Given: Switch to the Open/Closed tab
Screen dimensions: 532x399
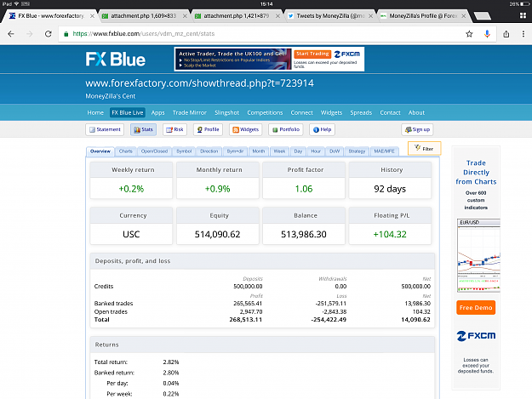Looking at the screenshot, I should (x=154, y=151).
